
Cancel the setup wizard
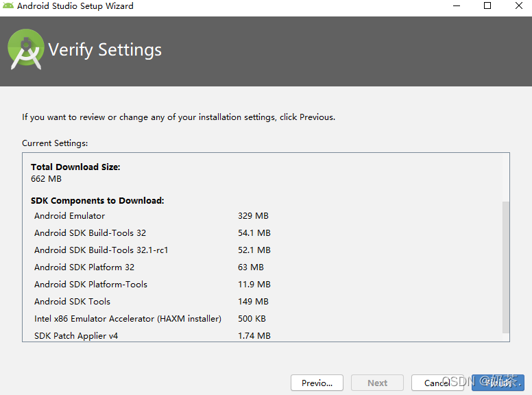pyautogui.click(x=437, y=383)
